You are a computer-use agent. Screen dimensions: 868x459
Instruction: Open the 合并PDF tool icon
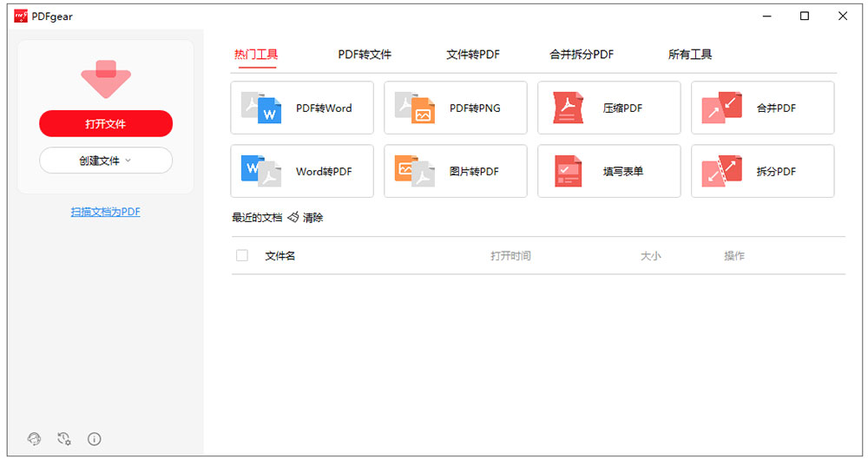pyautogui.click(x=722, y=108)
